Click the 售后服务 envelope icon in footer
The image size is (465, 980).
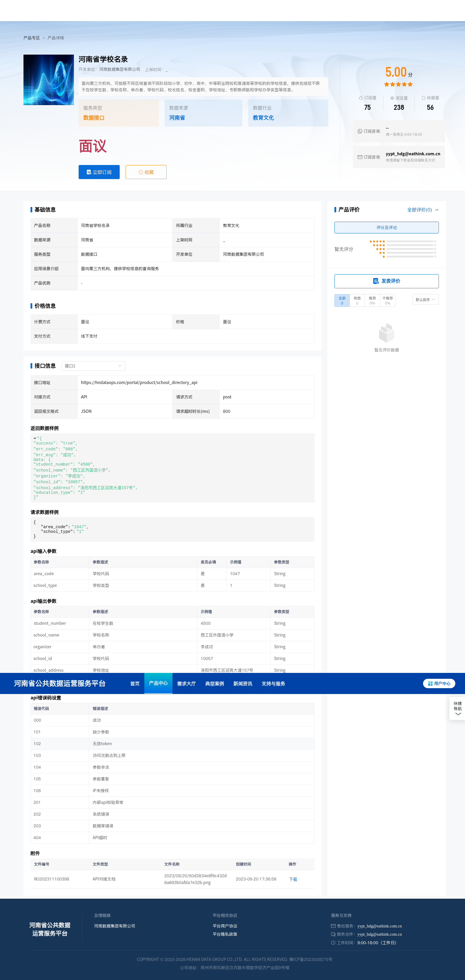333,926
